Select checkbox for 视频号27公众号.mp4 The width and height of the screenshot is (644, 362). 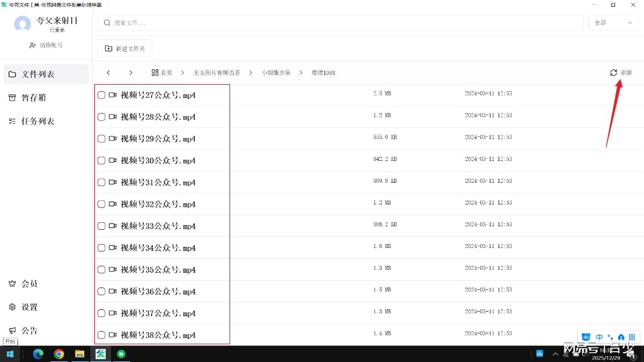point(101,95)
